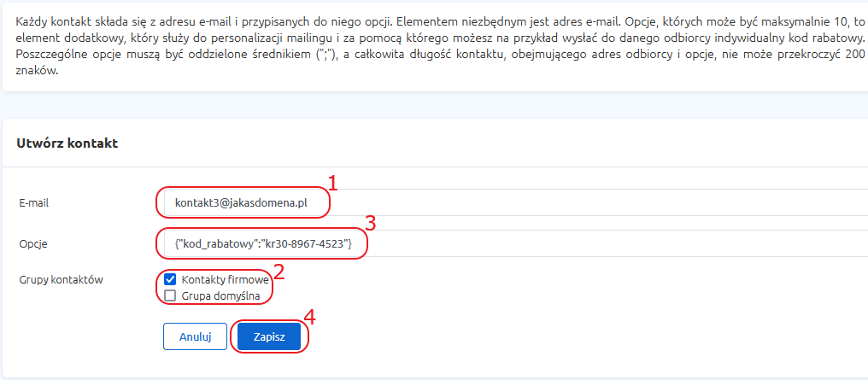Viewport: 868px width, 380px height.
Task: Click red annotation number 2
Action: tap(279, 272)
